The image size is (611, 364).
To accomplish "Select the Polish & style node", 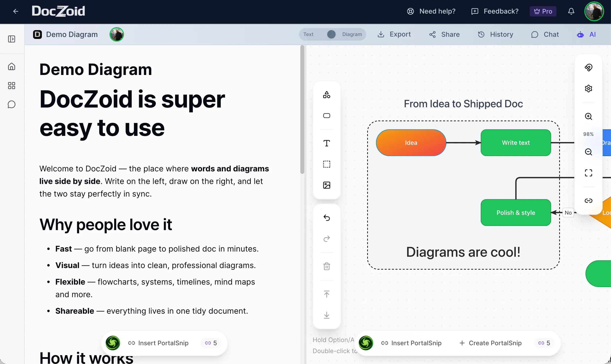I will [x=516, y=213].
